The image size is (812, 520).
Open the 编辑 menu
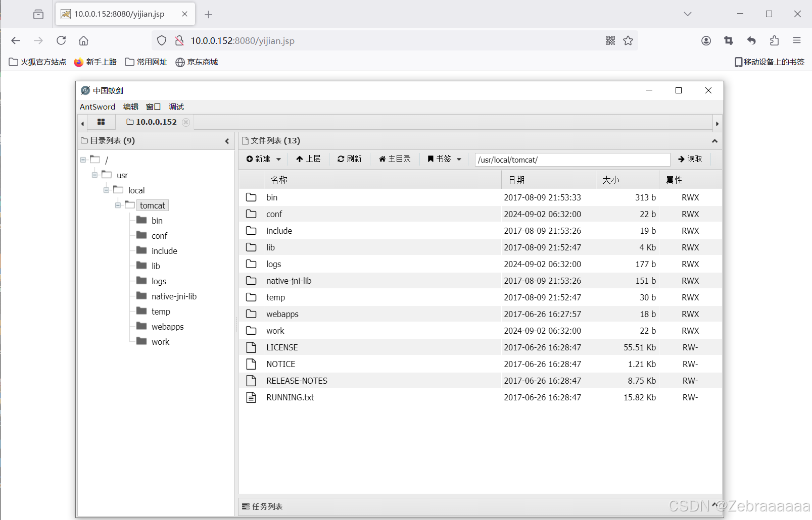point(131,107)
